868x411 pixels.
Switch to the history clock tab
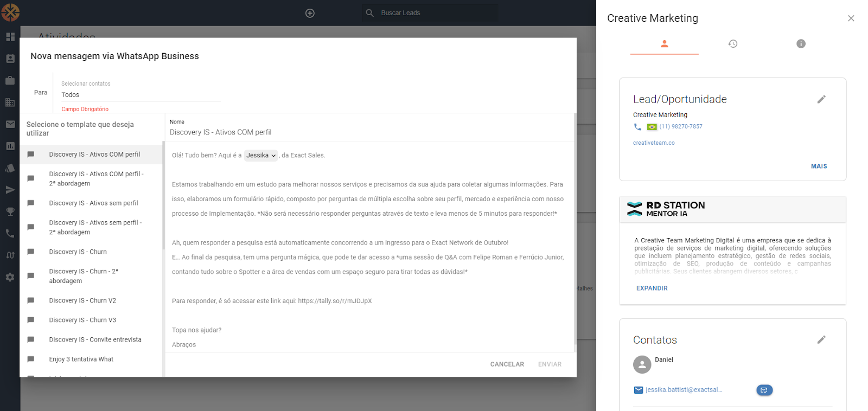(x=732, y=43)
